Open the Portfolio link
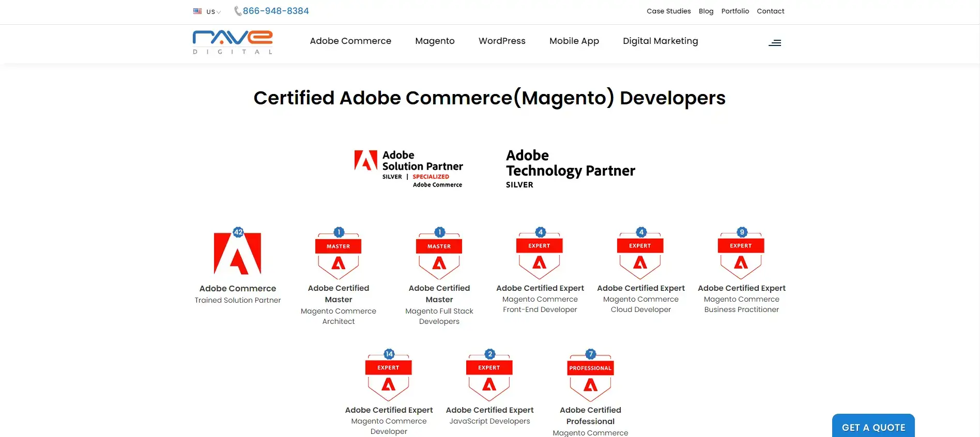The width and height of the screenshot is (980, 437). [x=735, y=11]
